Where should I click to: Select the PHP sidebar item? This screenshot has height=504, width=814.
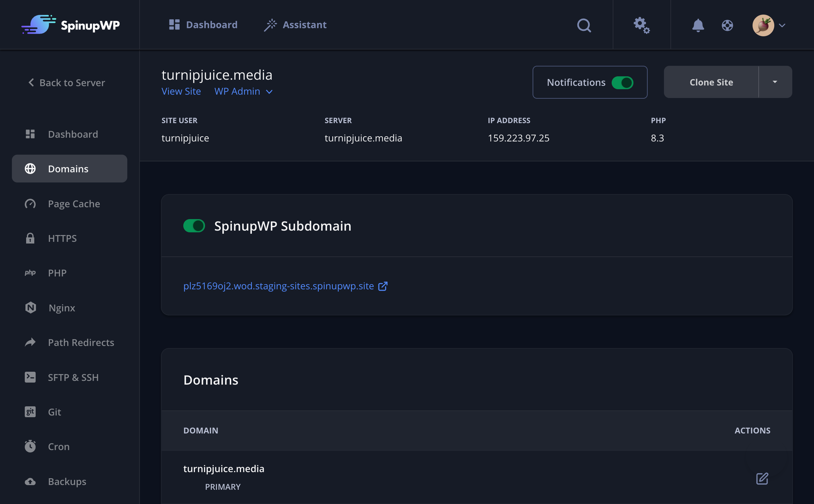click(x=57, y=273)
